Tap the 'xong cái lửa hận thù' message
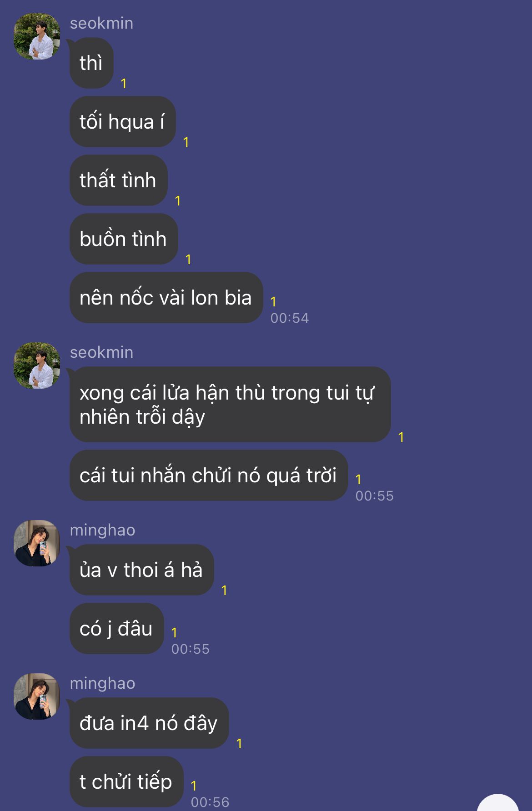Screen dimensions: 532x811 pyautogui.click(x=230, y=405)
